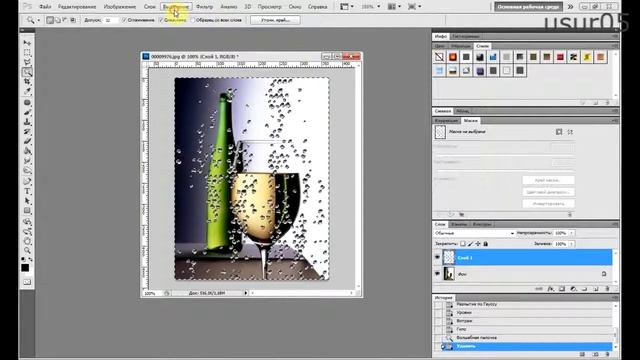Select the Move tool in the toolbox
The image size is (640, 360).
(x=27, y=43)
